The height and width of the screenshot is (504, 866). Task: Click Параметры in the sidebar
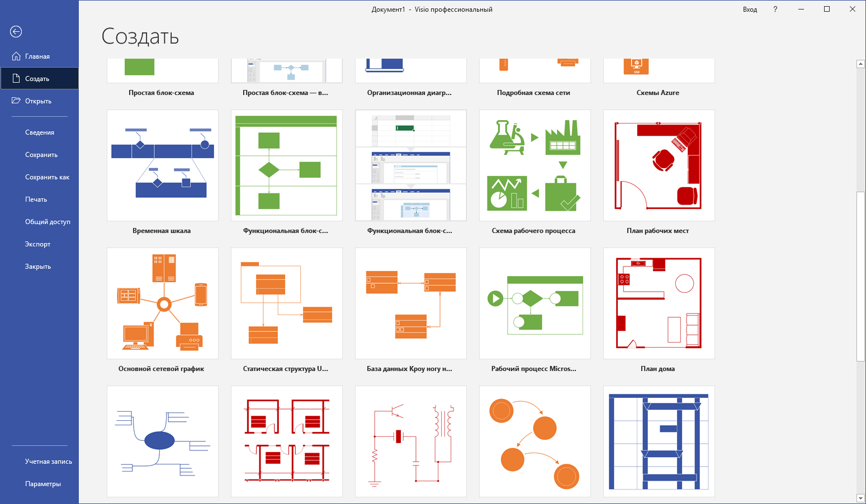pos(43,484)
